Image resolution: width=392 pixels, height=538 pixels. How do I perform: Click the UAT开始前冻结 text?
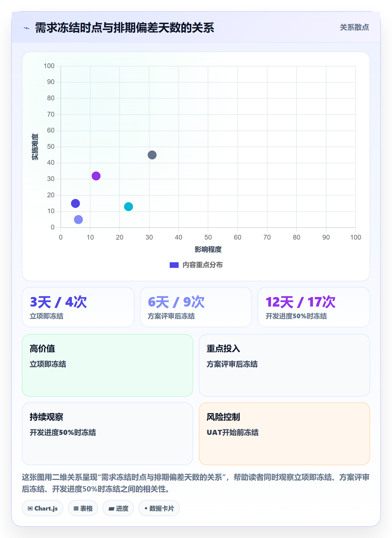coord(232,432)
